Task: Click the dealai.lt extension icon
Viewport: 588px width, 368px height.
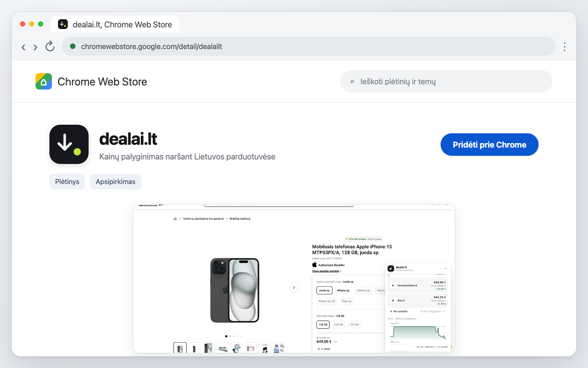Action: click(x=69, y=144)
